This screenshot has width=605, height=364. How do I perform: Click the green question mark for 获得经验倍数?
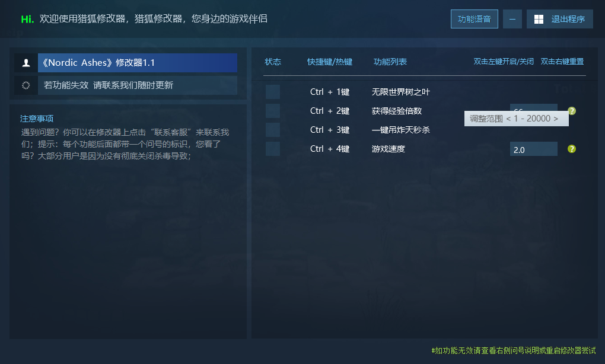click(572, 111)
